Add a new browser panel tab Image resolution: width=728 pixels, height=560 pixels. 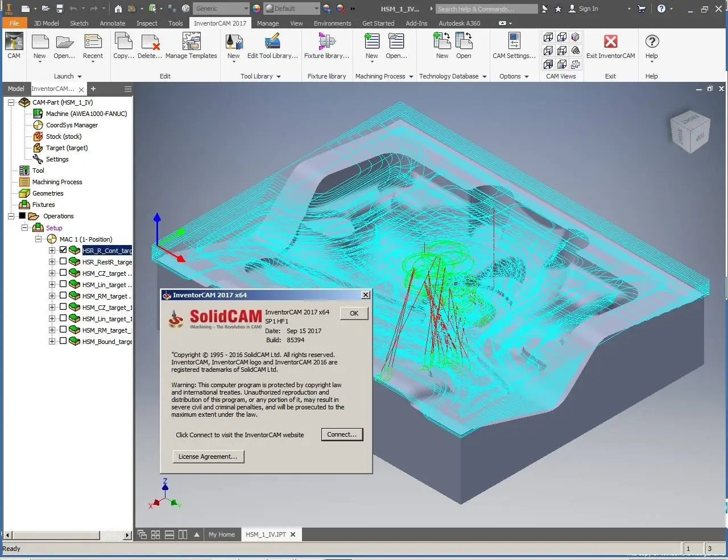93,89
